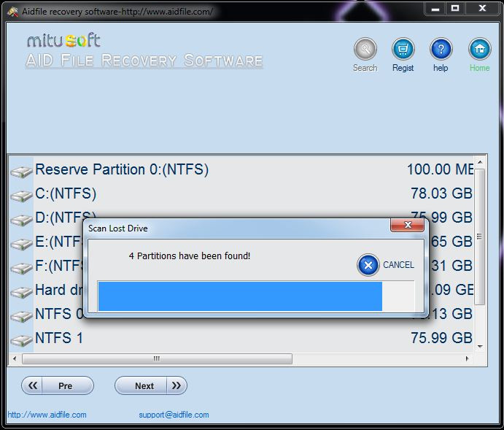Click the 100.00 MB size value
504x430 pixels.
(x=440, y=169)
